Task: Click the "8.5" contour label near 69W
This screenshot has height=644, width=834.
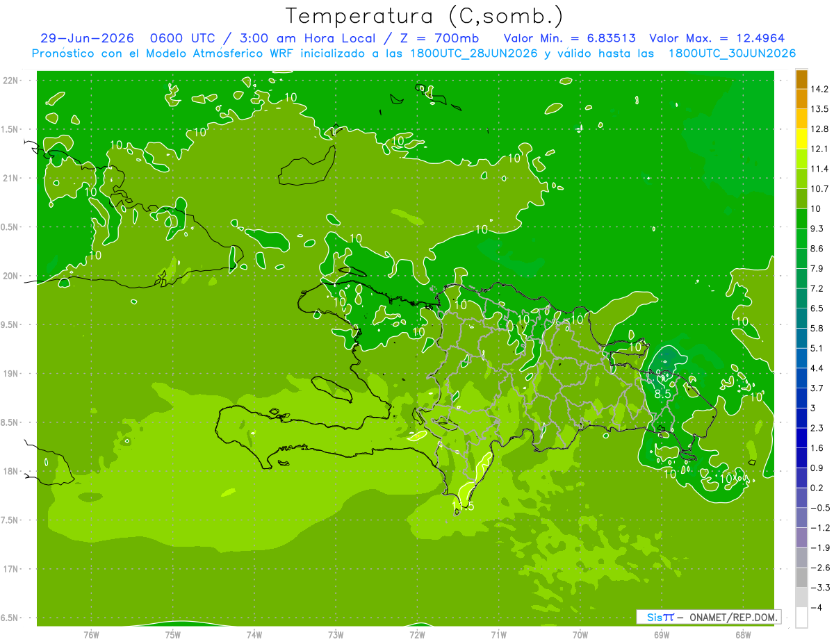Action: coord(663,394)
